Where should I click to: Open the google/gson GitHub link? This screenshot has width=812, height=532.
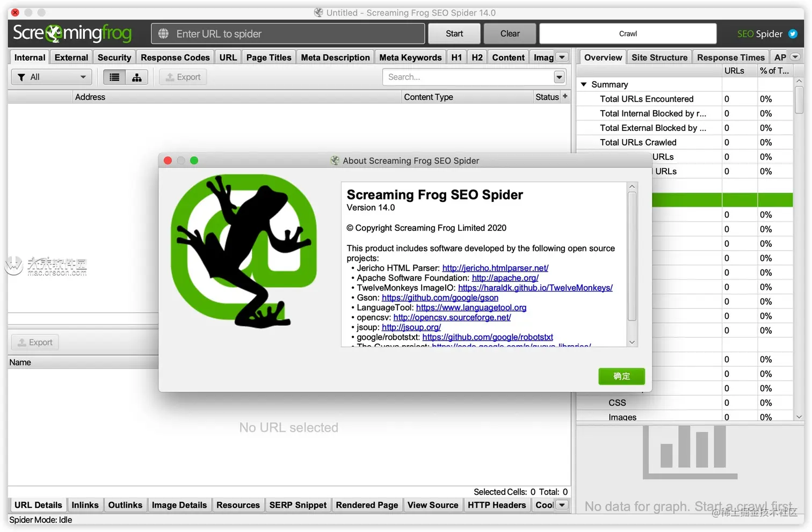(x=440, y=297)
